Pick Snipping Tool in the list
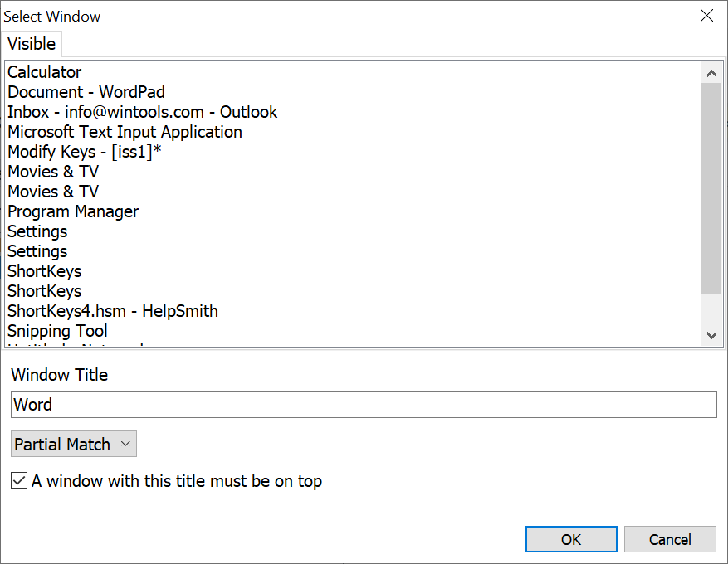Viewport: 728px width, 564px height. click(x=57, y=331)
